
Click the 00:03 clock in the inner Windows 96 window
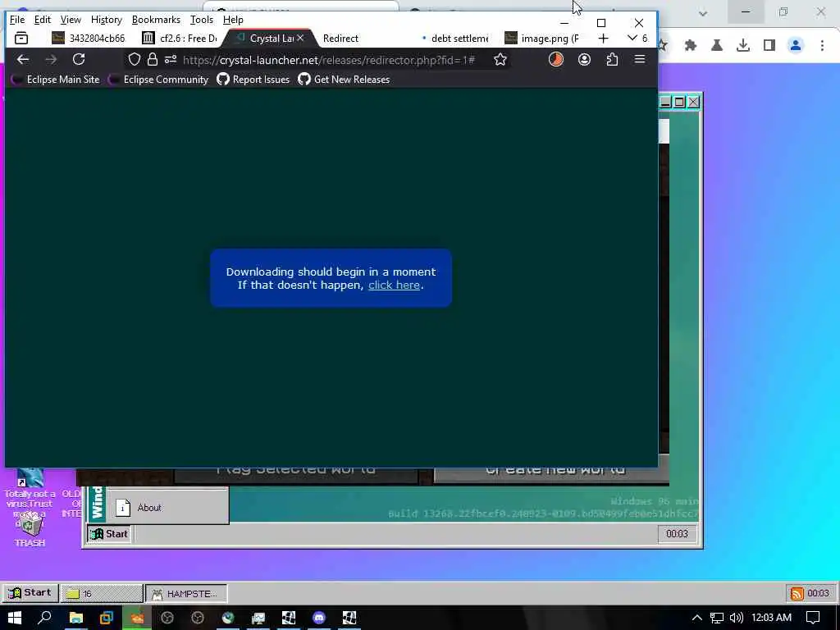point(677,533)
